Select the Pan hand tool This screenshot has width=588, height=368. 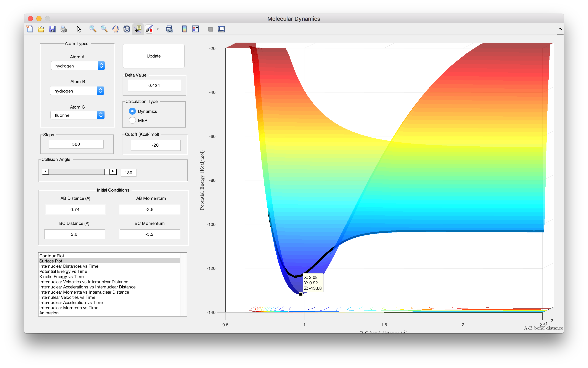pos(115,29)
